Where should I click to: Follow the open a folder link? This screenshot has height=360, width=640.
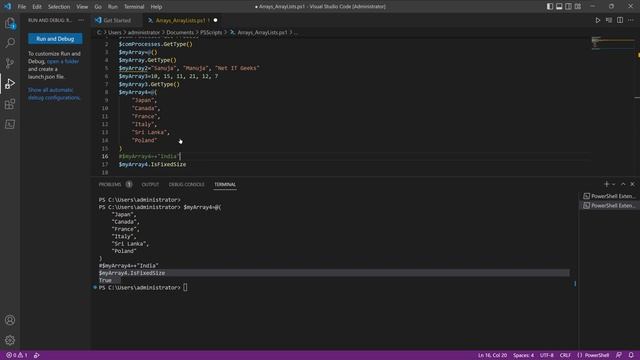[63, 61]
